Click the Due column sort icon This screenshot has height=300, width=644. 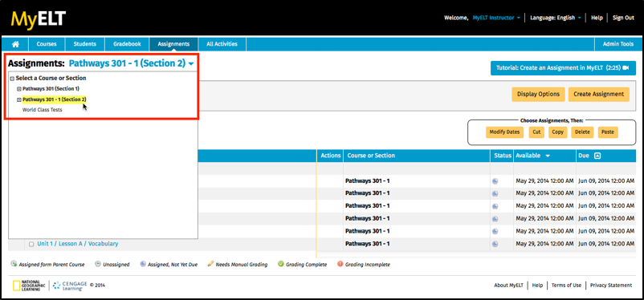597,156
